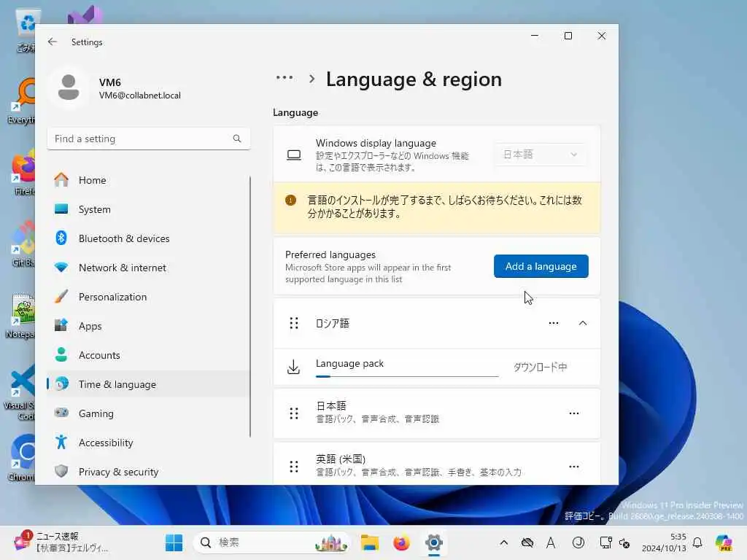Click the taskbar 検索 search box

point(271,542)
